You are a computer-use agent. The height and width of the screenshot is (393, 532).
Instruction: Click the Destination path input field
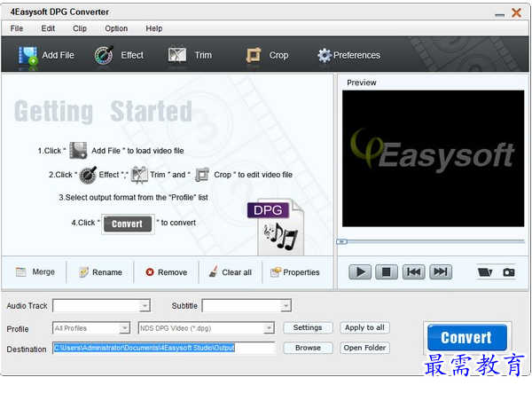click(x=164, y=348)
